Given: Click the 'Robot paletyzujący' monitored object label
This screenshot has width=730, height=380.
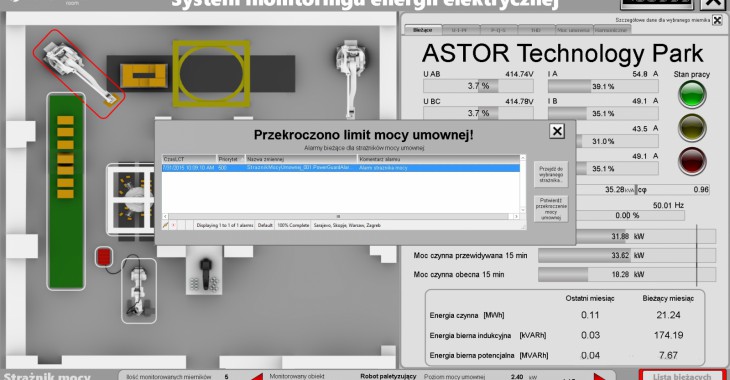Looking at the screenshot, I should [x=388, y=376].
